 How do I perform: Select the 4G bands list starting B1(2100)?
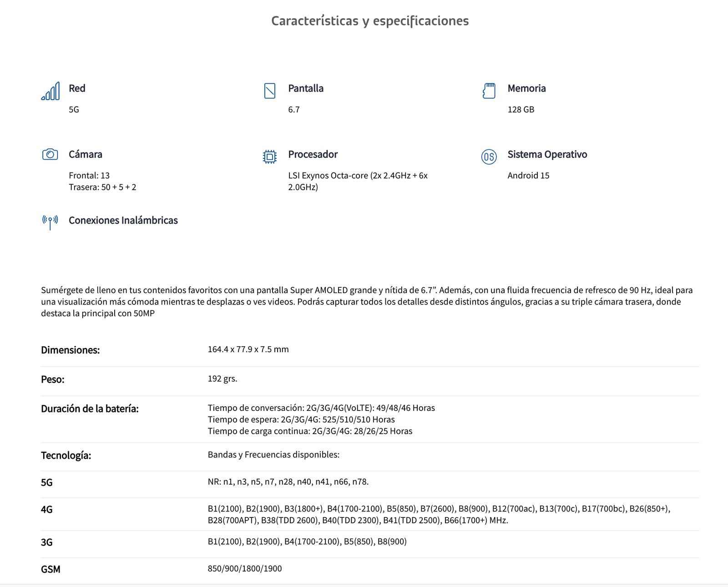click(x=439, y=514)
